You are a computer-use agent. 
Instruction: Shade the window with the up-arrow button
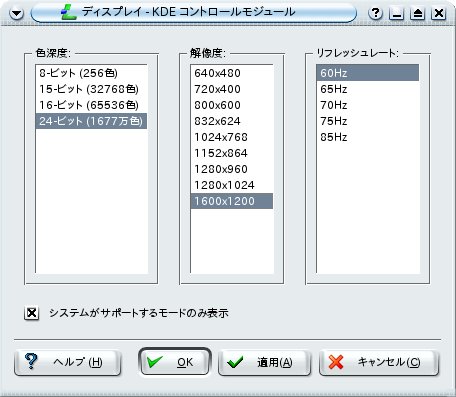click(418, 13)
